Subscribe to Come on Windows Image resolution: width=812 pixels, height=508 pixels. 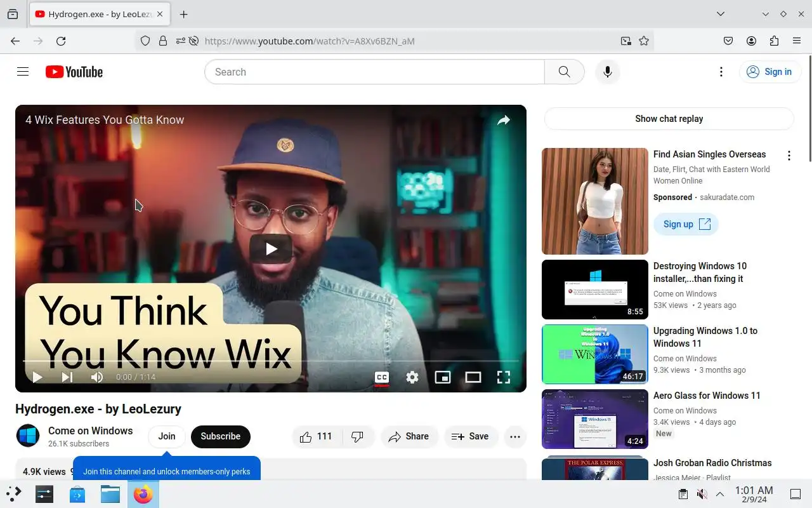[x=221, y=436]
